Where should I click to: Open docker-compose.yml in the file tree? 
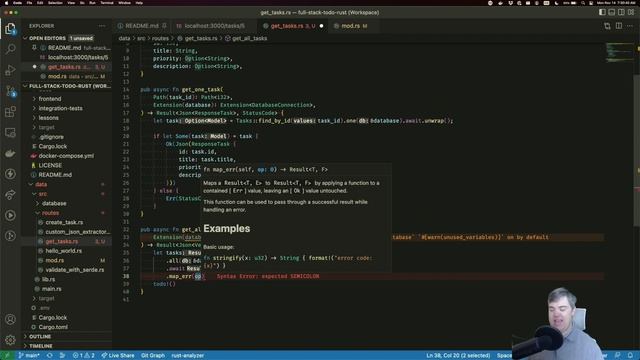(66, 156)
